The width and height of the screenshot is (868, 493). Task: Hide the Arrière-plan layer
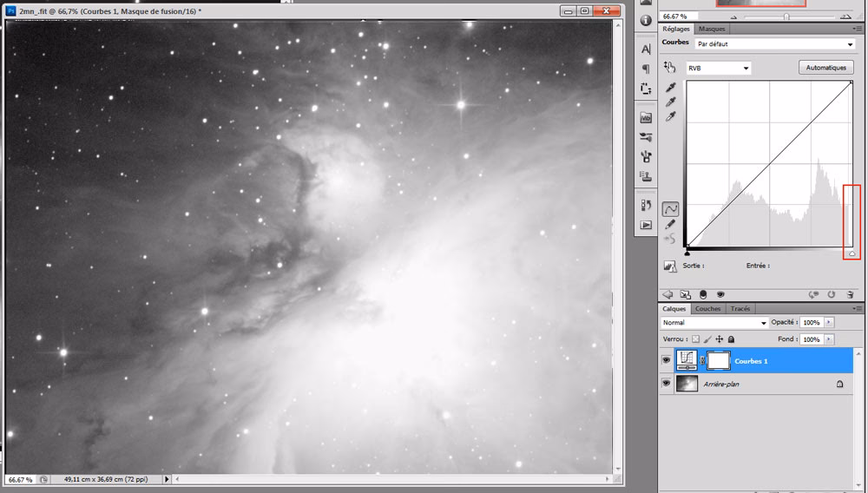click(x=667, y=383)
